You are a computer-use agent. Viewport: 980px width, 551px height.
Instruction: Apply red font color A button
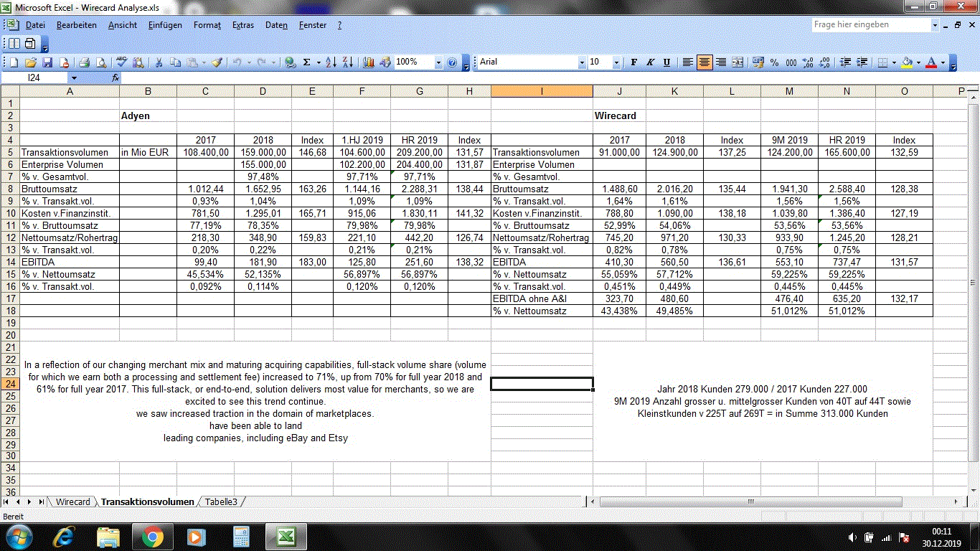point(931,62)
